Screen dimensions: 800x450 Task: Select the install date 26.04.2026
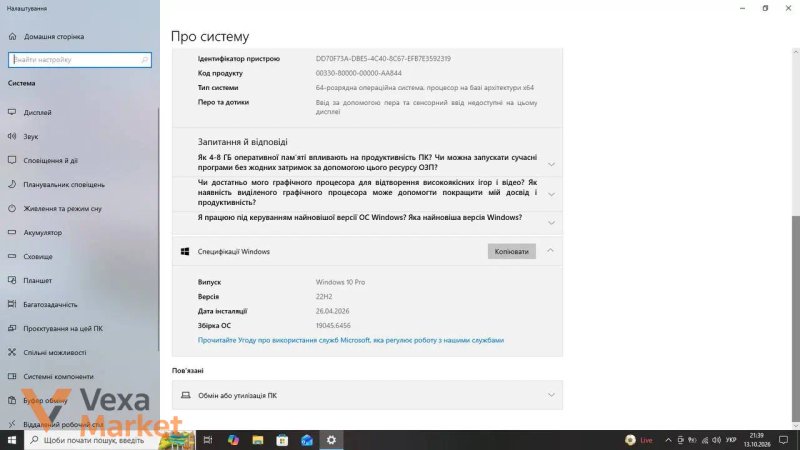[x=332, y=311]
